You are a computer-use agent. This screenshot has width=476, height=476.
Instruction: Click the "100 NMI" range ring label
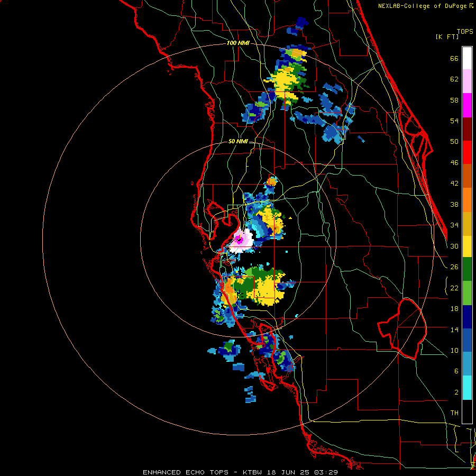point(238,43)
